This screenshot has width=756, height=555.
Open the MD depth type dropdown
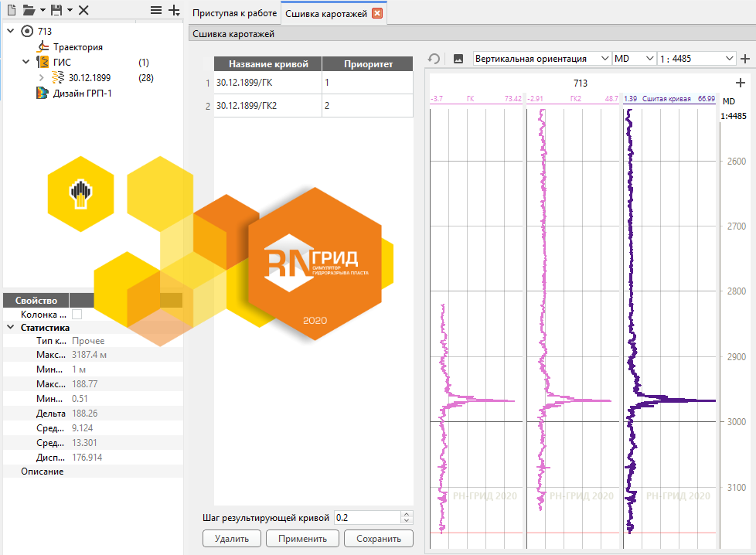click(634, 59)
